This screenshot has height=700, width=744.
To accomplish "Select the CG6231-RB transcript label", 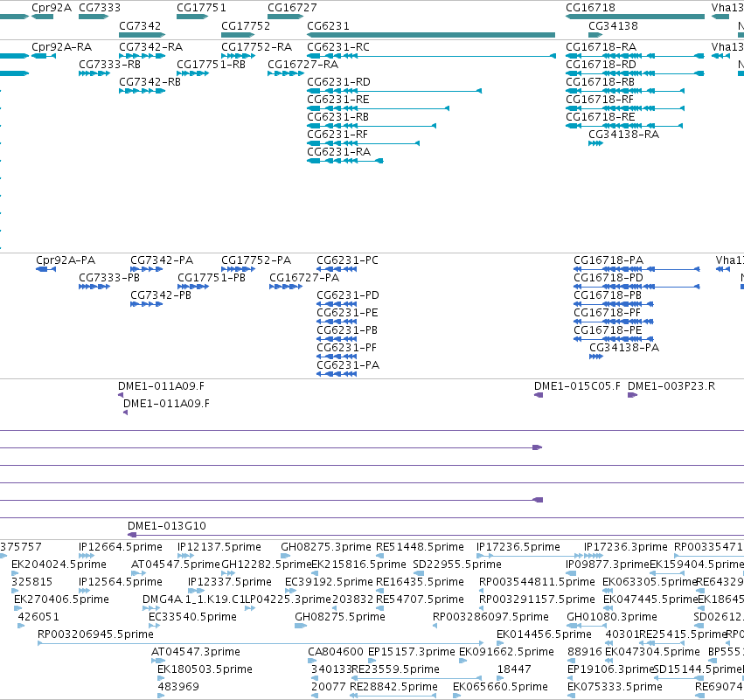I will tap(337, 117).
